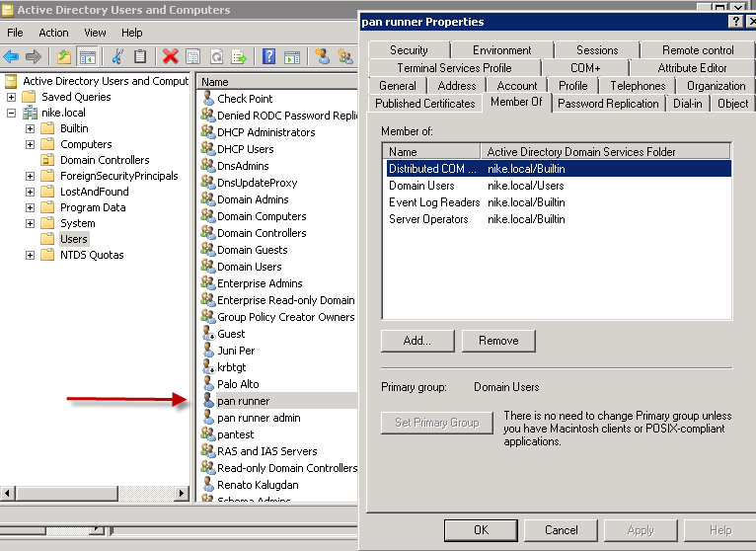Switch to the Security tab
The width and height of the screenshot is (756, 551).
click(409, 50)
